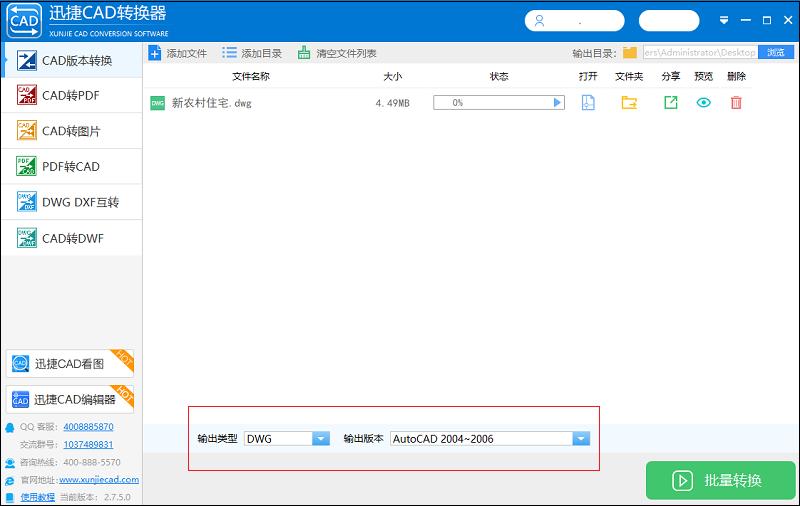Image resolution: width=800 pixels, height=506 pixels.
Task: Click the DWG DXF互转 sidebar icon
Action: point(27,201)
